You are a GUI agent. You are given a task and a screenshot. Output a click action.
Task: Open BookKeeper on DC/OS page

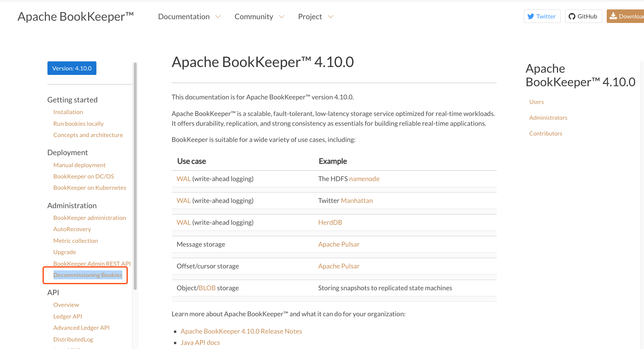coord(84,176)
